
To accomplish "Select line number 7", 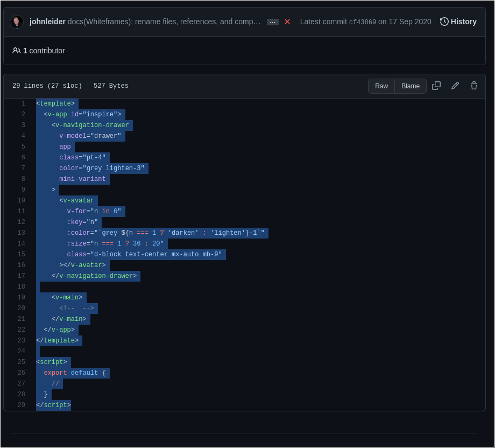I will 23,168.
